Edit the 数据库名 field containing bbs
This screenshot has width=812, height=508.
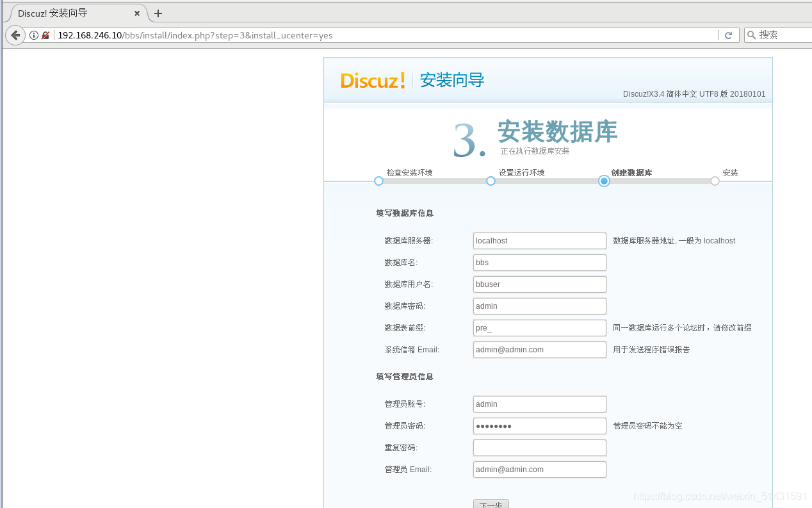(x=540, y=263)
